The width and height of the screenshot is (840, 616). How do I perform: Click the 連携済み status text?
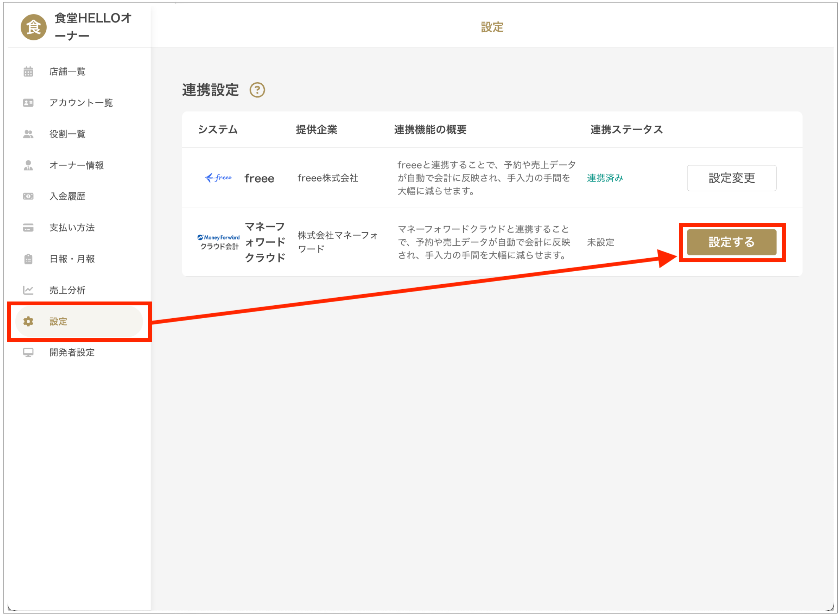click(605, 178)
